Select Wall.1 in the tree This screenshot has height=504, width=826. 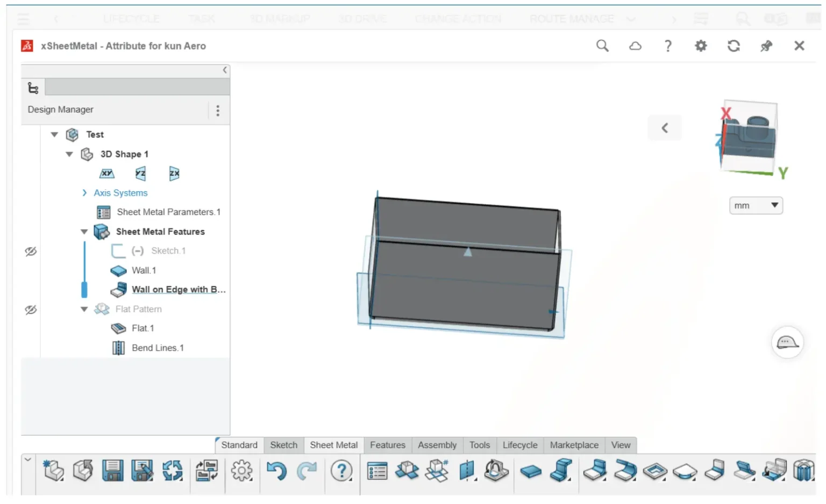(x=144, y=270)
